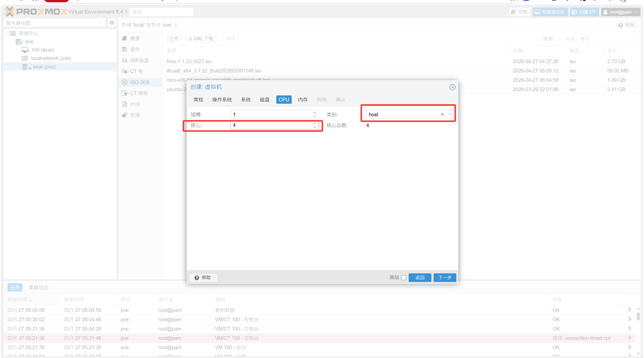Click the gear icon beside server view
The height and width of the screenshot is (358, 644).
click(112, 23)
